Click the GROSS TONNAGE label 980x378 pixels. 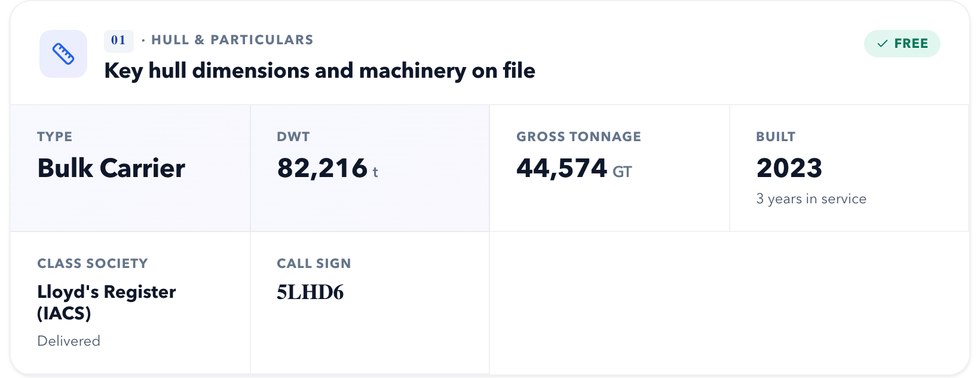578,137
